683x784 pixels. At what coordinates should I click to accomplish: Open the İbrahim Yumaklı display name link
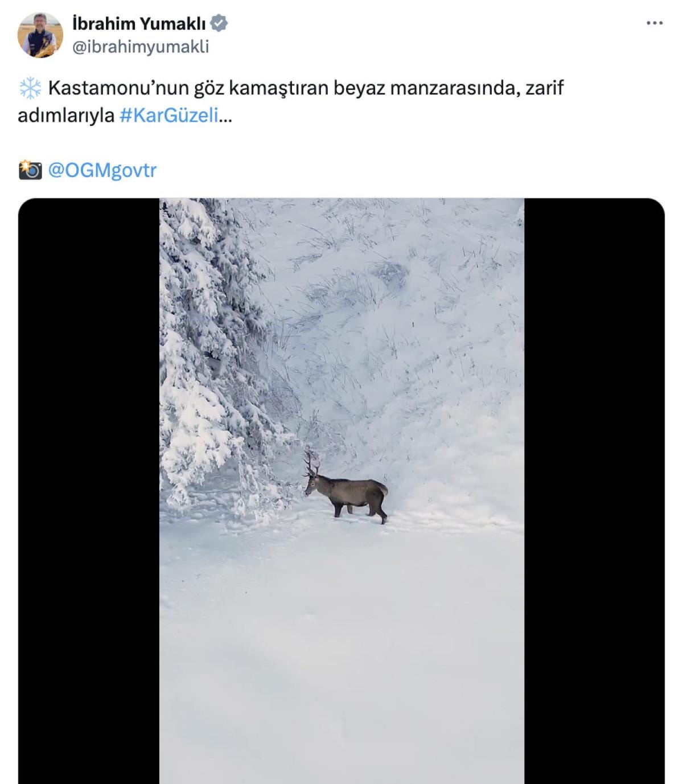point(140,23)
